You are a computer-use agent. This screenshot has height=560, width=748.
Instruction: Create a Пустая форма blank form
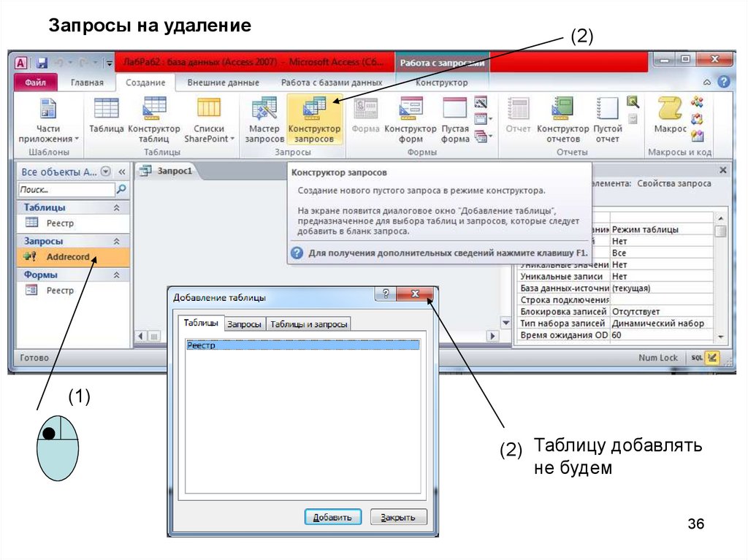coord(455,120)
